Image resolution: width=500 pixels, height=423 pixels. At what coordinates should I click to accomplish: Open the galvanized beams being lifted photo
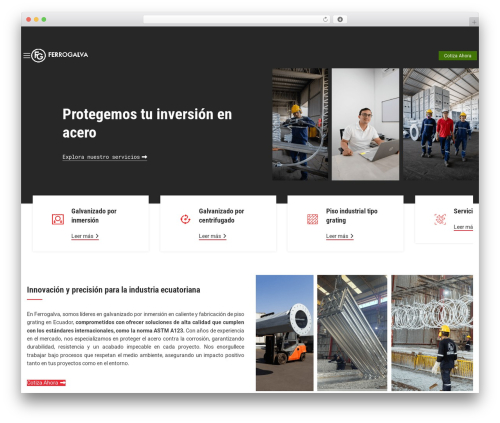coord(352,333)
